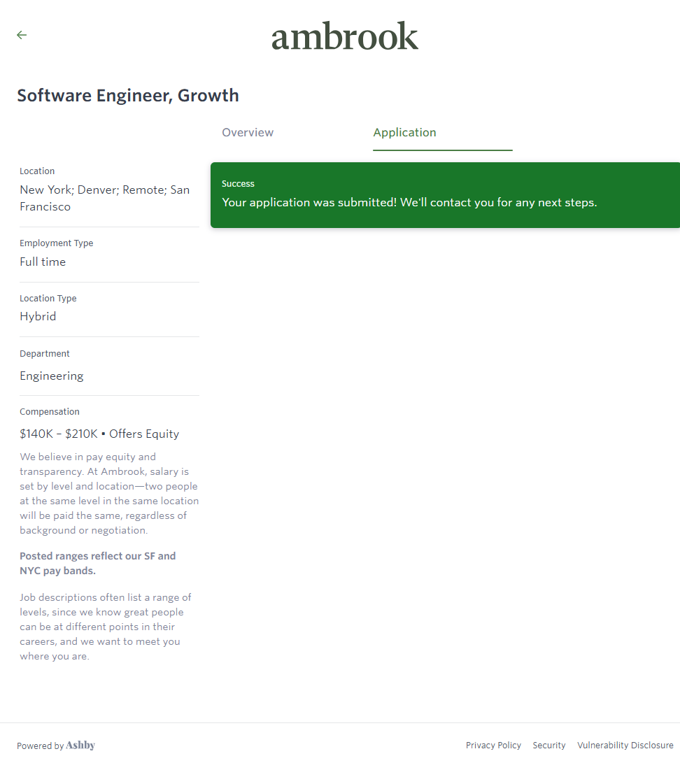Screen dimensions: 680x784
Task: Click the application submitted confirmation message
Action: tap(409, 203)
